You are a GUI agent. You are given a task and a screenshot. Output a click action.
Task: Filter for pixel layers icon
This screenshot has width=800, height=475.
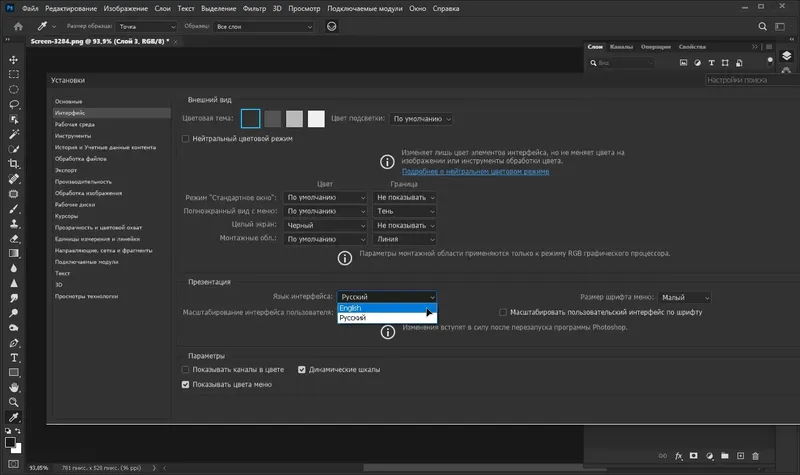point(683,63)
